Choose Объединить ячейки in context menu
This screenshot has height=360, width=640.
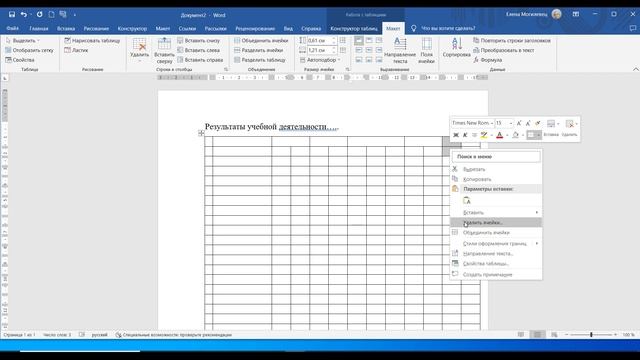496,233
